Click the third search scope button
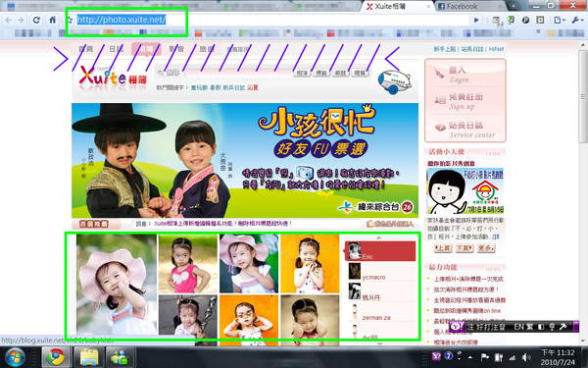 (340, 73)
